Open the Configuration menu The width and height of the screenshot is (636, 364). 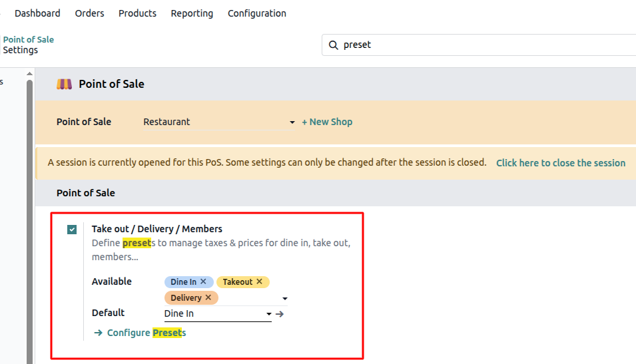[257, 13]
